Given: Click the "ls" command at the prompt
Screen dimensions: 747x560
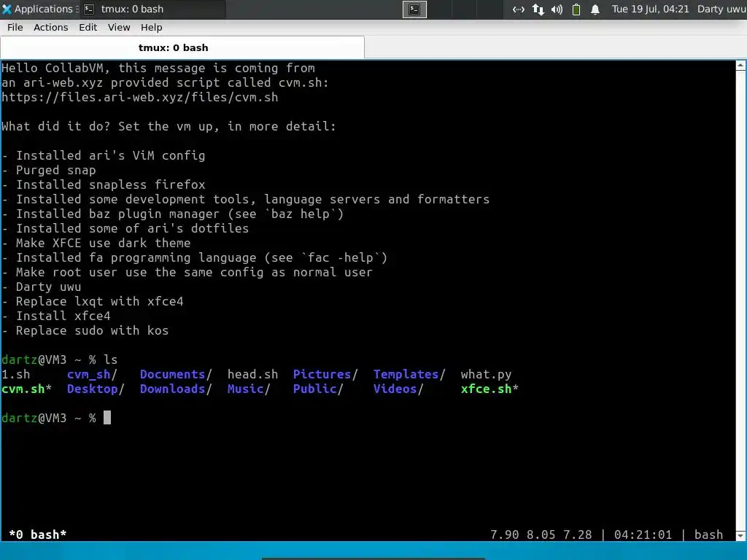Looking at the screenshot, I should coord(111,359).
